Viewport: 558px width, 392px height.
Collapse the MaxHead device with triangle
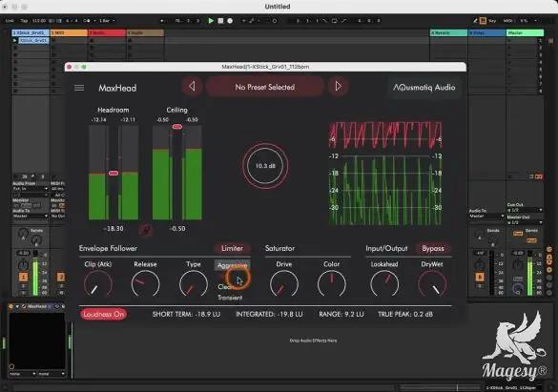point(17,306)
